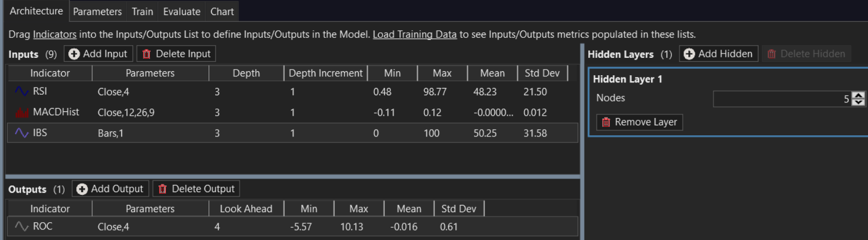This screenshot has height=240, width=868.
Task: Follow the Load Training Data link
Action: click(x=415, y=35)
